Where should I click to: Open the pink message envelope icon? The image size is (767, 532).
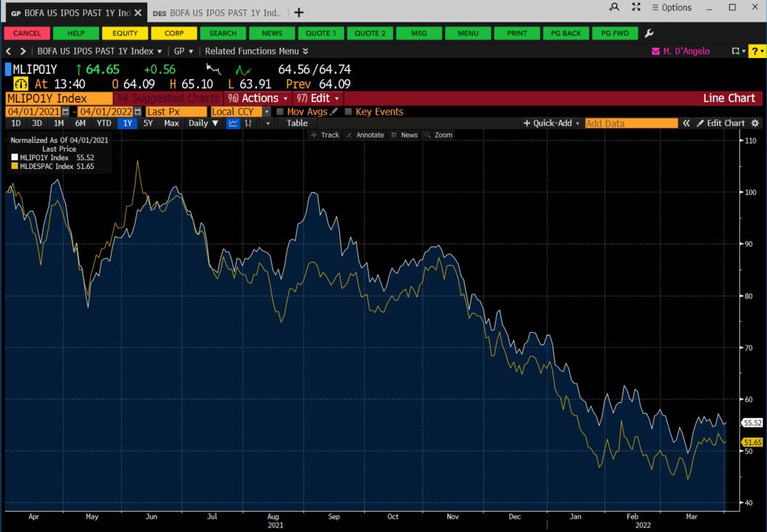[655, 51]
